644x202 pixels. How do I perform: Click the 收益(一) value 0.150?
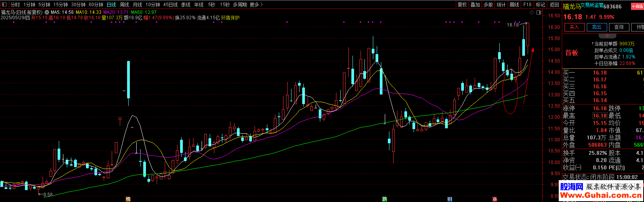click(x=600, y=167)
